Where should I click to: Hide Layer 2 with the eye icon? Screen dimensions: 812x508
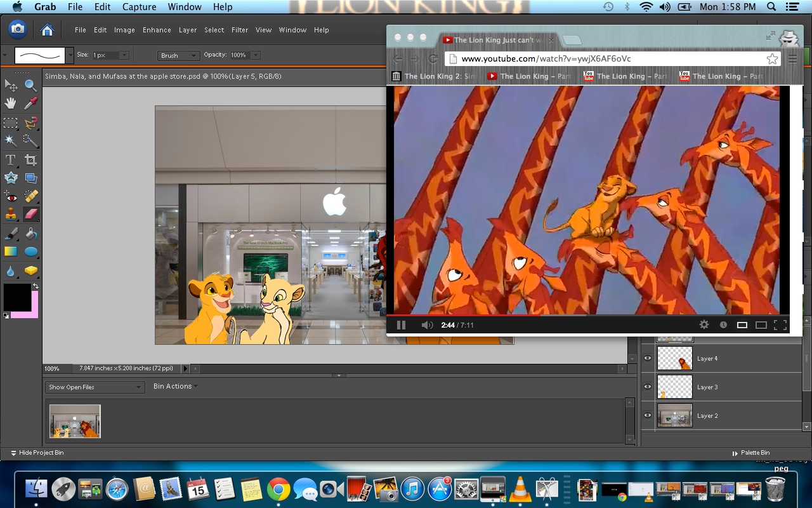pyautogui.click(x=648, y=415)
